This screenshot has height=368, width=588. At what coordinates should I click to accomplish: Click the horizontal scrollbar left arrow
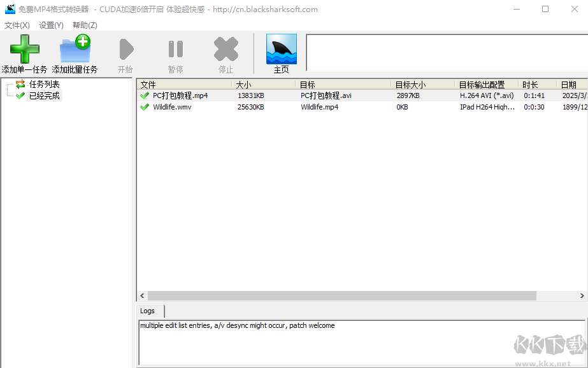142,295
